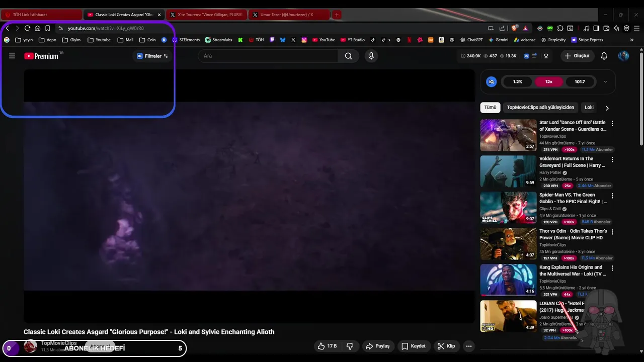Select TopMovieClips adlı yükleyiciden chip
The width and height of the screenshot is (644, 362).
point(540,107)
